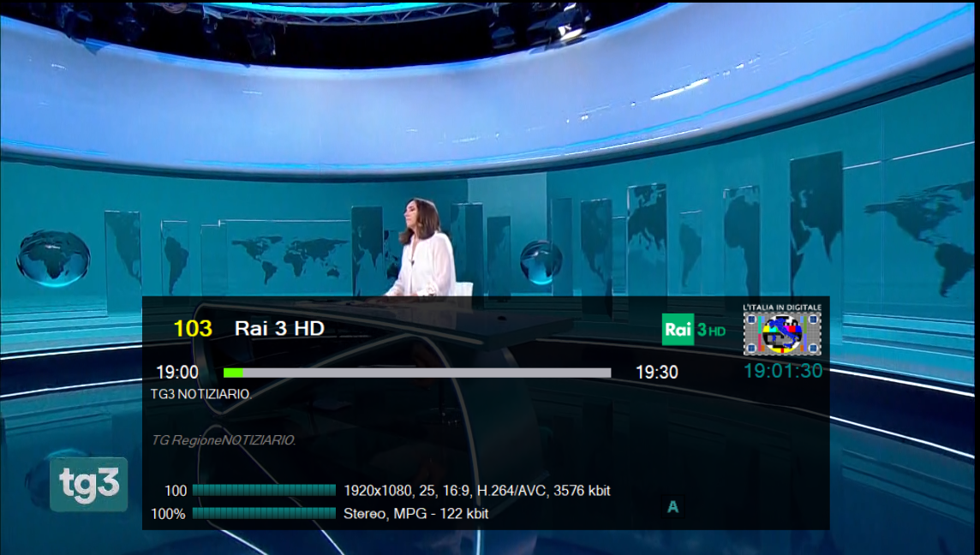Click the 19:30 programme end time
This screenshot has width=980, height=555.
656,373
